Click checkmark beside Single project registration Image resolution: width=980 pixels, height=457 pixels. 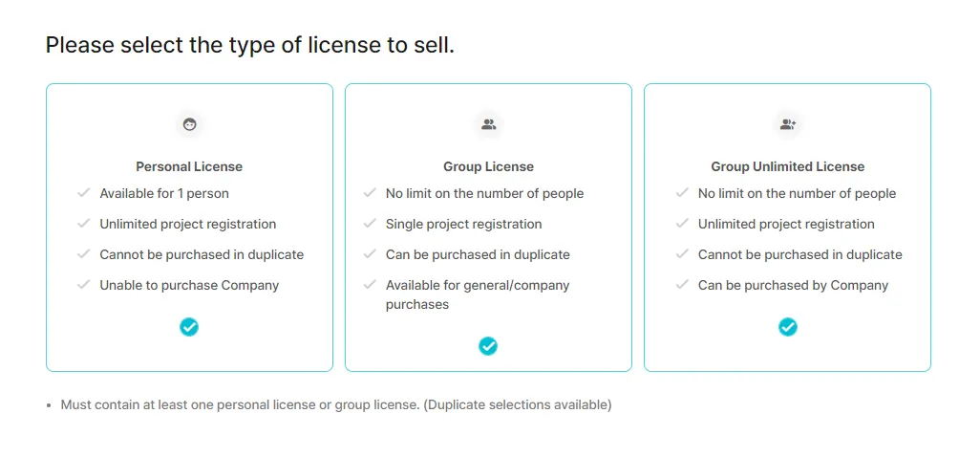(370, 223)
